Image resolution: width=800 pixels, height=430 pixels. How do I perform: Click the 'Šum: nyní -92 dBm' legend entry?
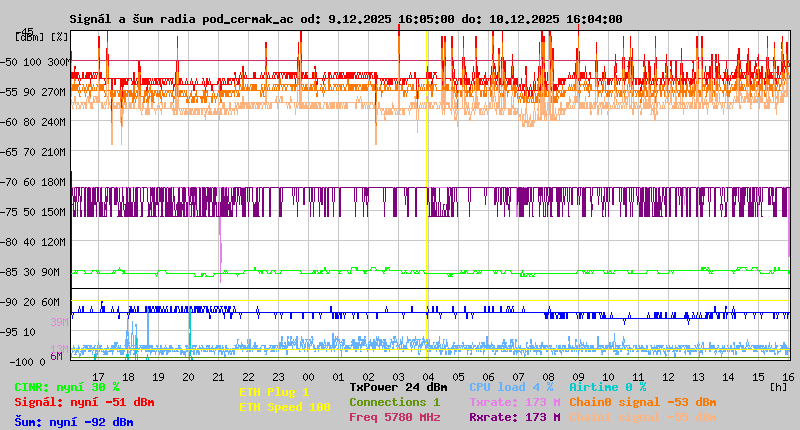[x=74, y=422]
